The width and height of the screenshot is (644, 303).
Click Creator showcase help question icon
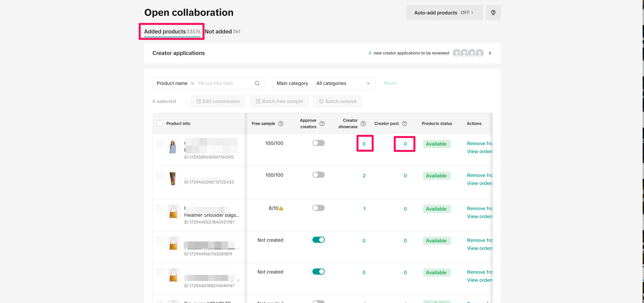[x=363, y=123]
